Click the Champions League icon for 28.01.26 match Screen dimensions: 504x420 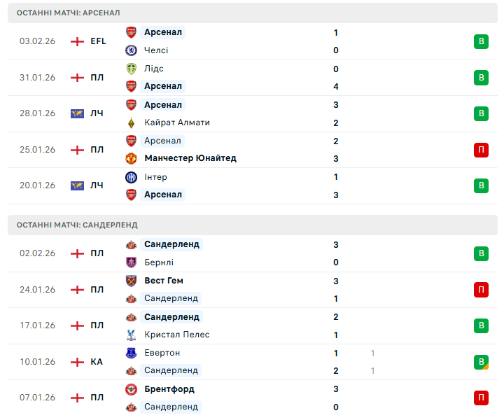point(77,113)
